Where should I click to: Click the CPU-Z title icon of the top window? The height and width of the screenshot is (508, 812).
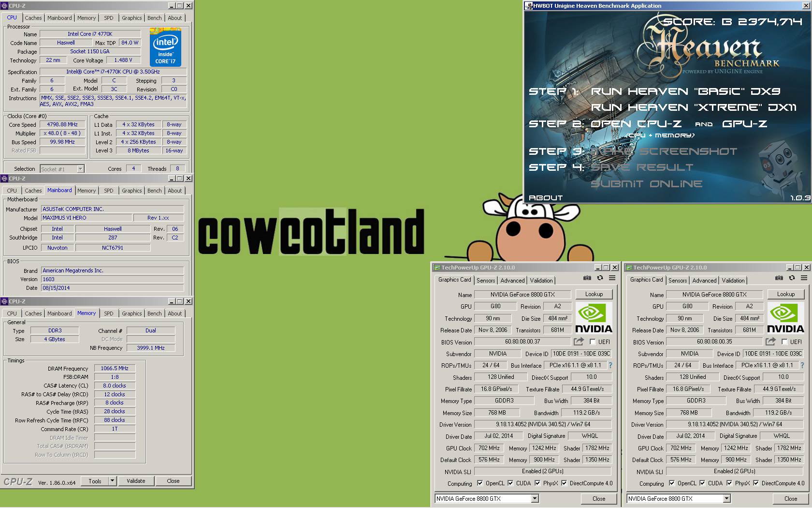(x=4, y=6)
